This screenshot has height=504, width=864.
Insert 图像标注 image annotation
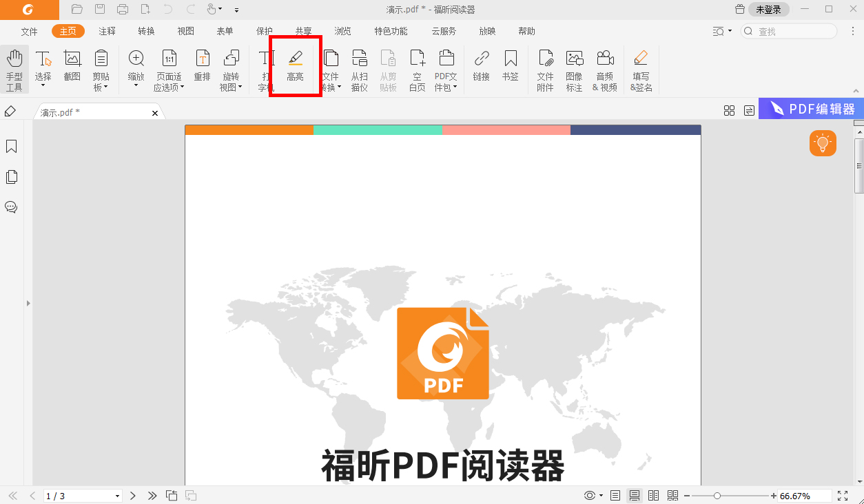click(574, 66)
